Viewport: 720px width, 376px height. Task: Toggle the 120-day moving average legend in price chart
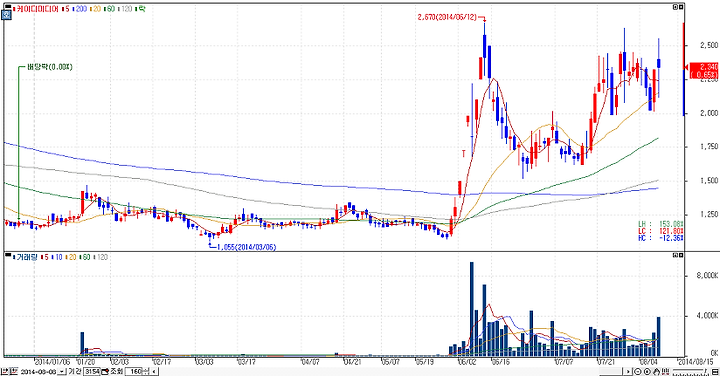125,9
